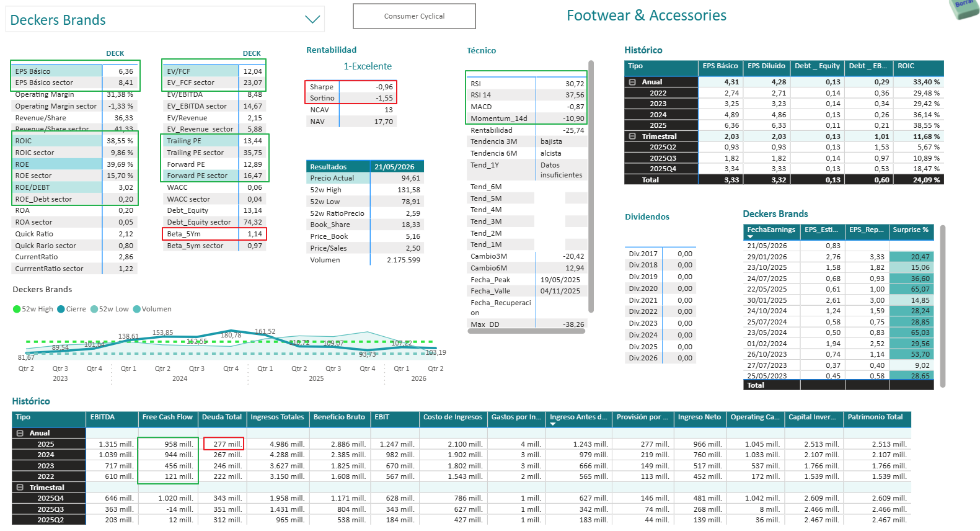Sort by the Beneficio Bruto column header
Screen dimensions: 980x531
click(339, 417)
